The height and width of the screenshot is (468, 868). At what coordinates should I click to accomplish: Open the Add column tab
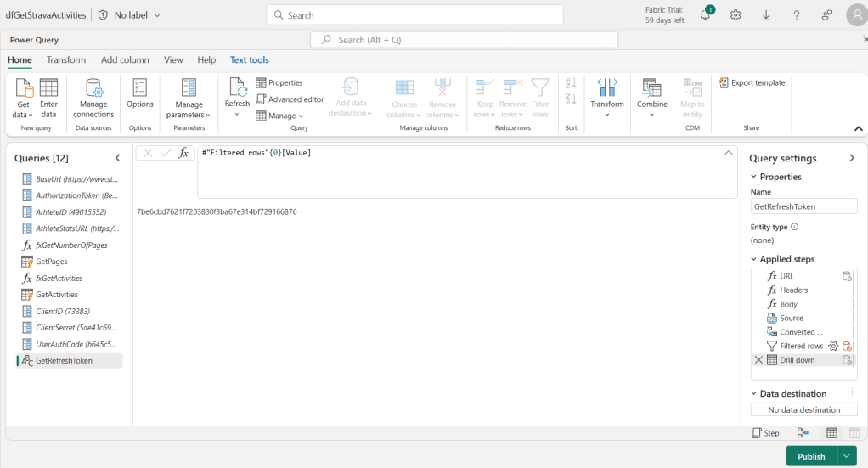coord(125,60)
